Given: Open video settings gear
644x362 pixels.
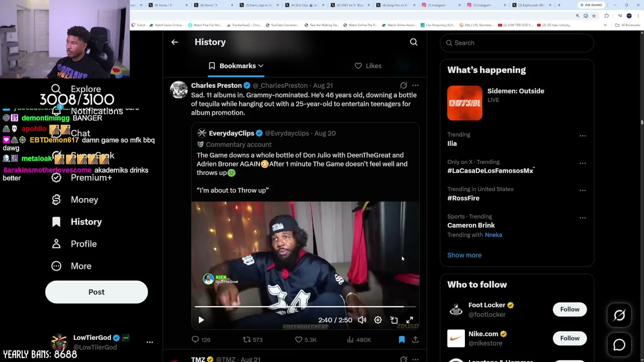Looking at the screenshot, I should click(x=378, y=320).
